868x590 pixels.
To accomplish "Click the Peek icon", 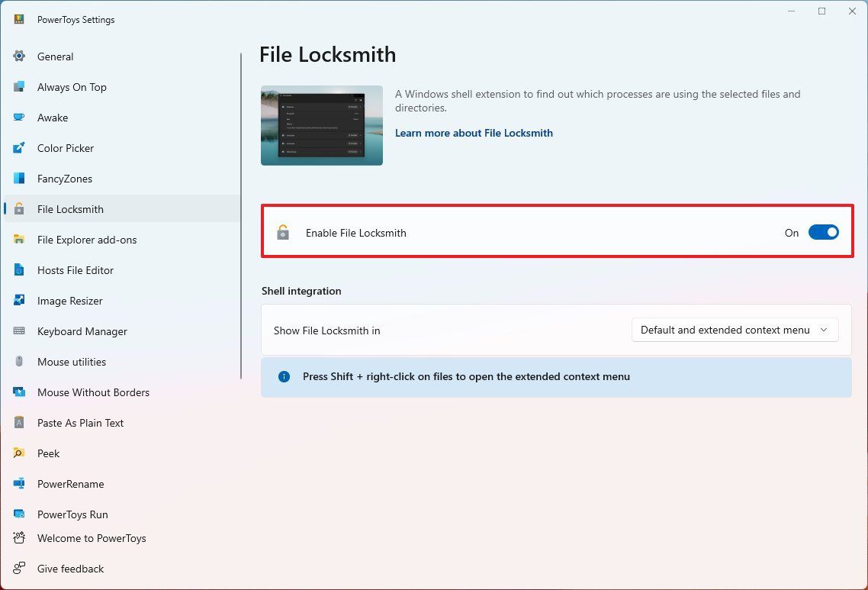I will click(19, 453).
